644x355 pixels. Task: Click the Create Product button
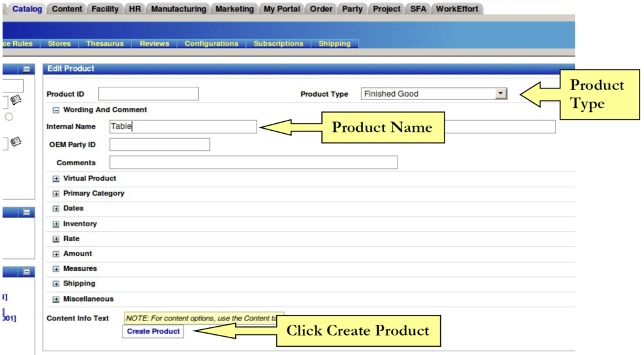pyautogui.click(x=153, y=331)
